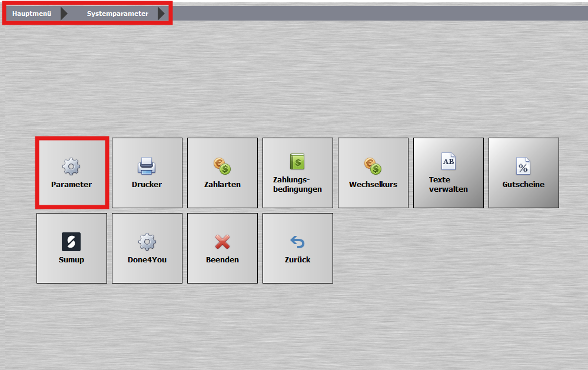Select Systemparameter in the breadcrumb bar
The width and height of the screenshot is (588, 370).
point(118,14)
